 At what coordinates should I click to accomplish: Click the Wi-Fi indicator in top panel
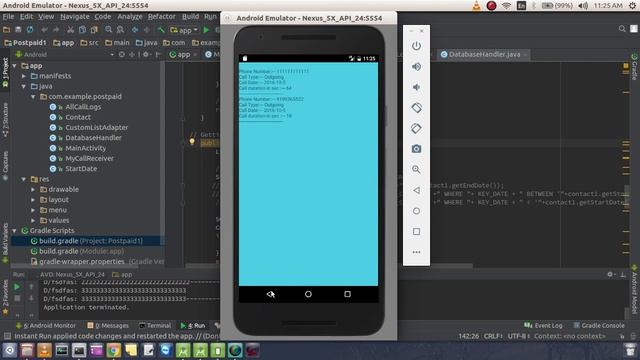pyautogui.click(x=506, y=5)
